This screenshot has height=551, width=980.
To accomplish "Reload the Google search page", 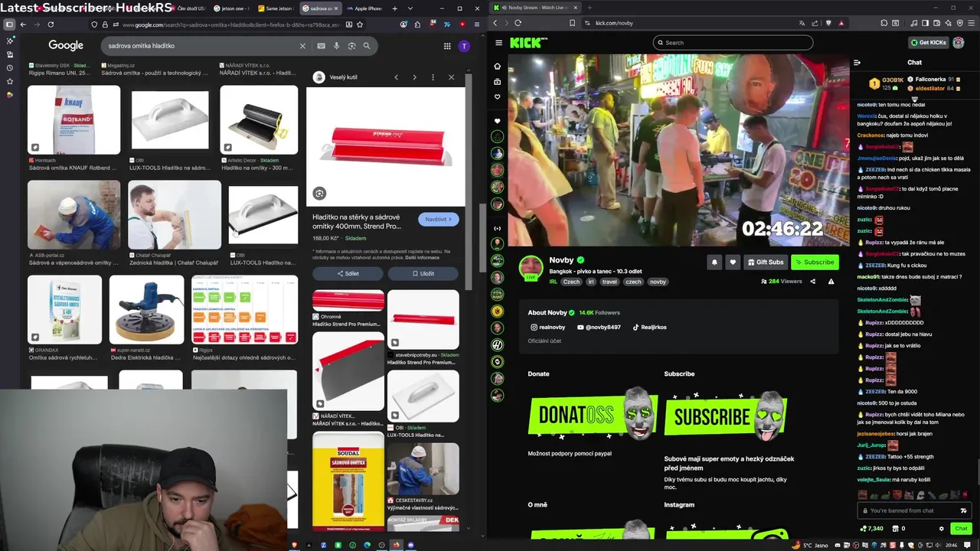I will (x=51, y=24).
